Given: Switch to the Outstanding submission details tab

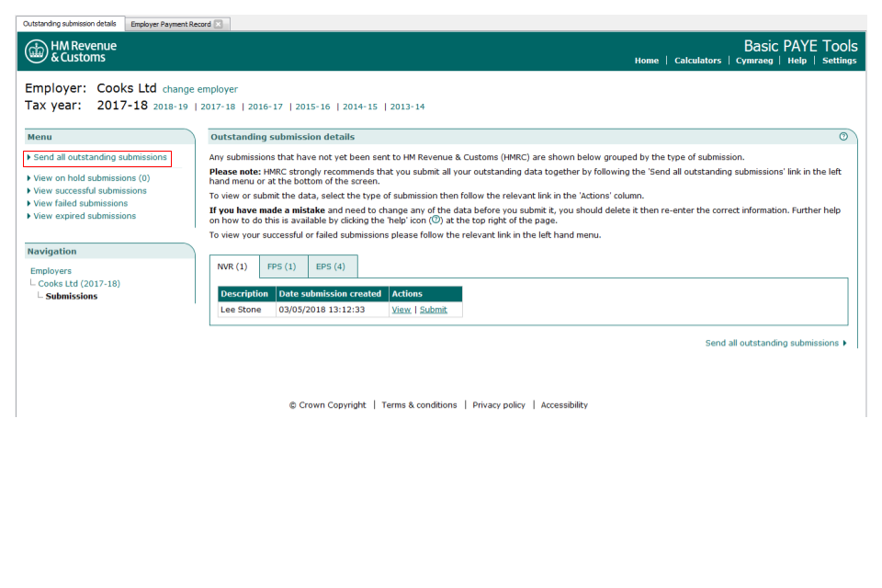Looking at the screenshot, I should pos(70,24).
